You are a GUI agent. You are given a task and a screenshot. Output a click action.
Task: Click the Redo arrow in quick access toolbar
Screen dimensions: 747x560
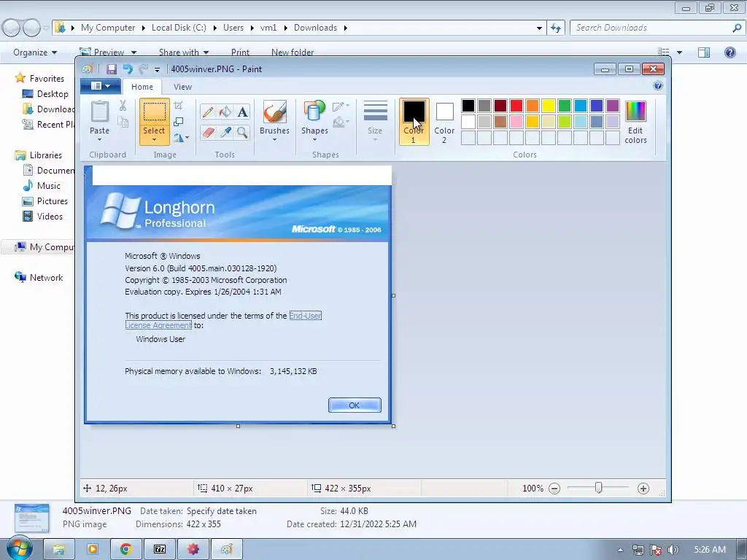(144, 69)
